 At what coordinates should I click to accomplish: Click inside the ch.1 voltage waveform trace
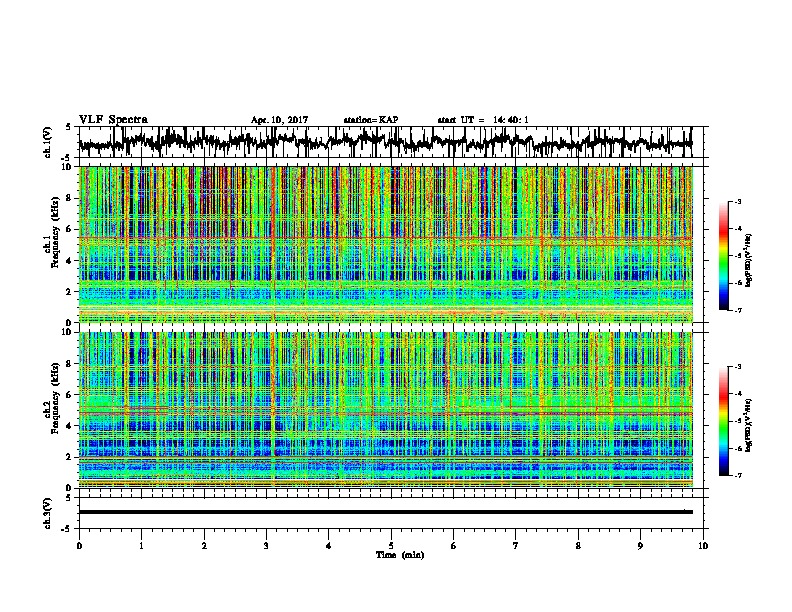[385, 142]
